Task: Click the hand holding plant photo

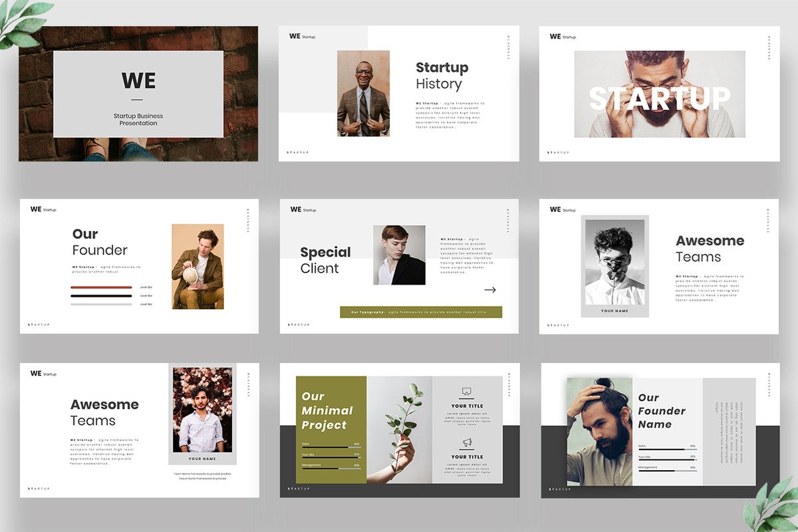Action: 399,430
